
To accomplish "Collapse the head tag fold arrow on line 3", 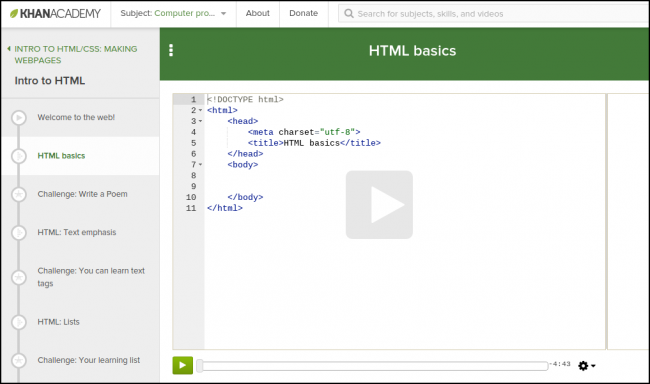I will coord(201,121).
